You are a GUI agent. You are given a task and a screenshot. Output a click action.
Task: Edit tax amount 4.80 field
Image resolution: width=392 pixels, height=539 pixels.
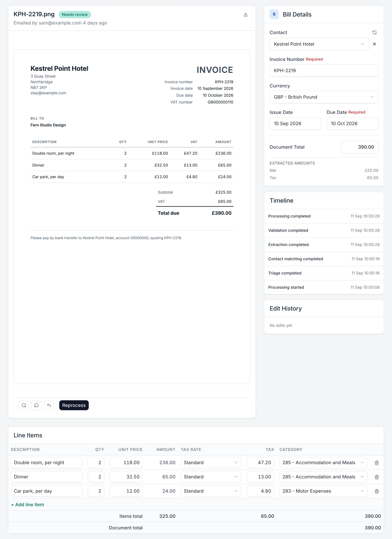tap(260, 491)
